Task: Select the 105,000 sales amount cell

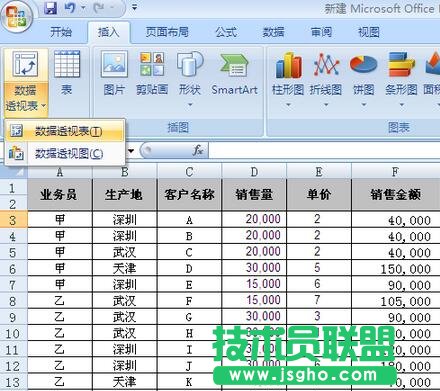Action: 396,301
